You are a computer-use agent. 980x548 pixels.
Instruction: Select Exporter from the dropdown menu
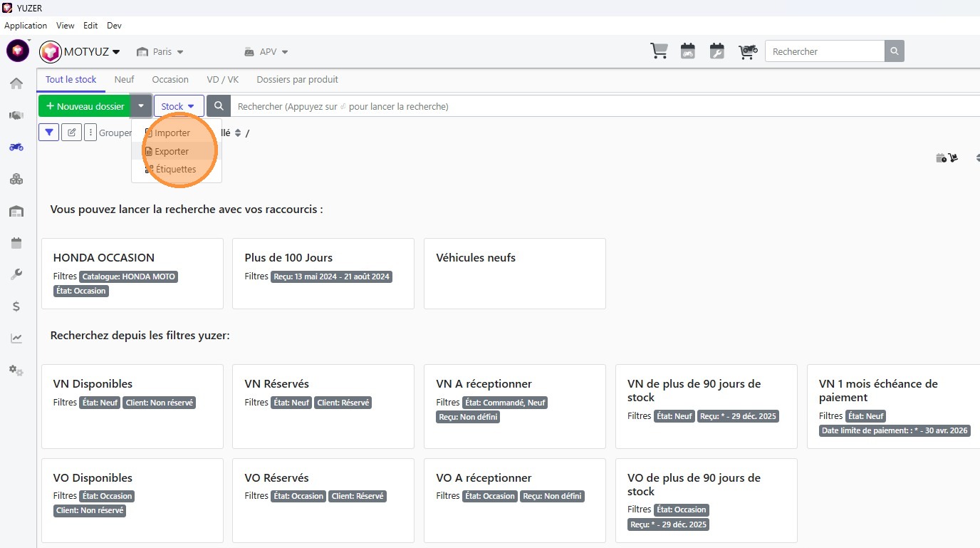point(172,151)
